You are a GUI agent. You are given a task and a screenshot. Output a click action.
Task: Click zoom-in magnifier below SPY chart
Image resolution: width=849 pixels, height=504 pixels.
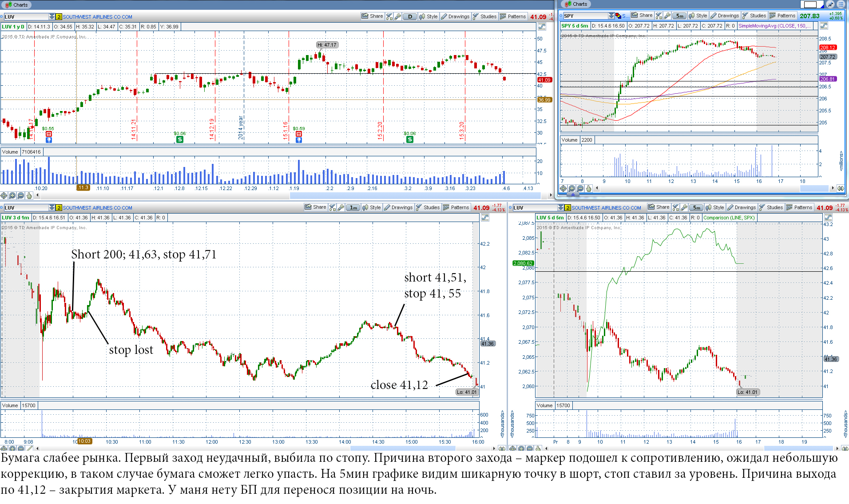[571, 188]
